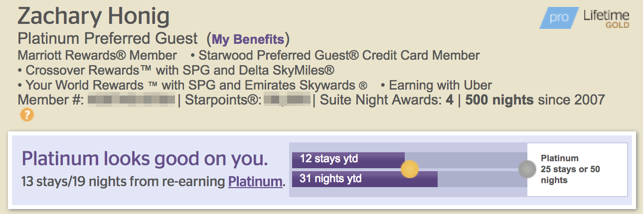Click the Platinum 25 stays or 50 nights box
Screen dimensions: 644x214
click(577, 169)
